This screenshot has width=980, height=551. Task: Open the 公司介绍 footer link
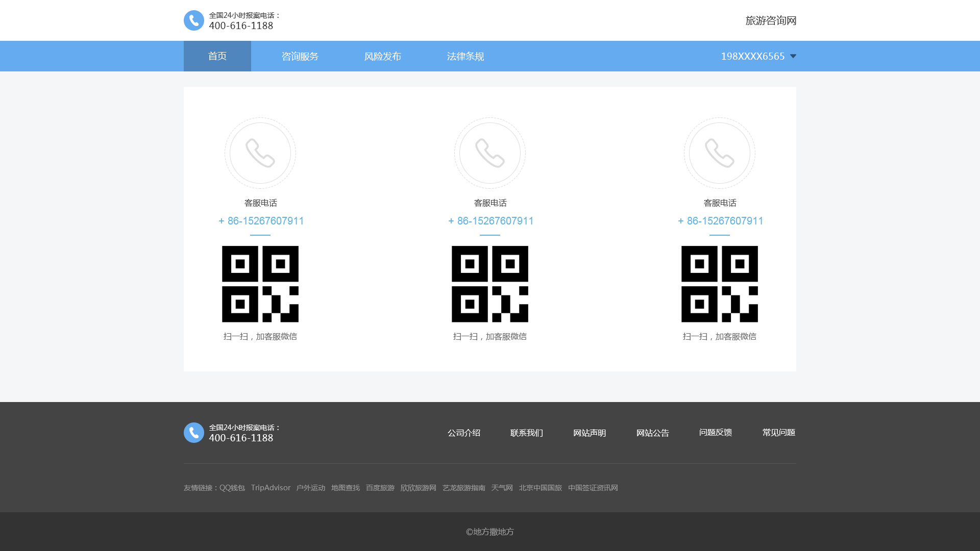point(464,433)
